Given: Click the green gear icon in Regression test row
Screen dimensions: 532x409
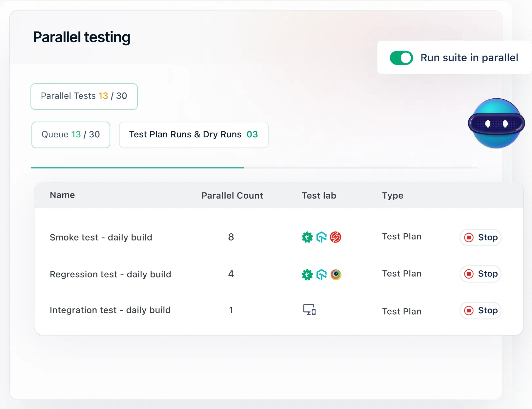Looking at the screenshot, I should [307, 274].
